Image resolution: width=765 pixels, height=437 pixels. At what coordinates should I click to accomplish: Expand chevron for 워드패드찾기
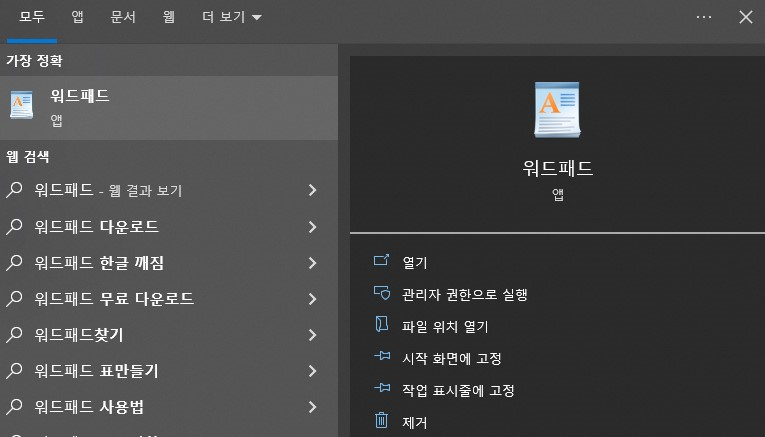click(x=313, y=335)
